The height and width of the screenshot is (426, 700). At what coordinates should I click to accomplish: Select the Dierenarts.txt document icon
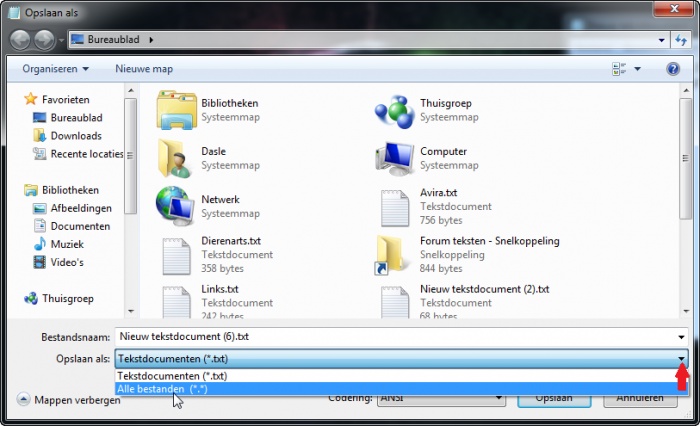coord(176,256)
